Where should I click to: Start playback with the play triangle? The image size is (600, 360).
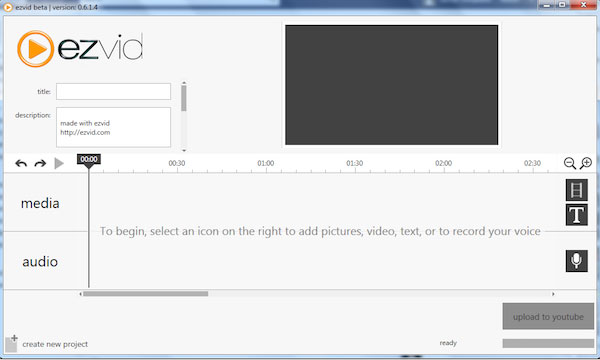point(59,163)
